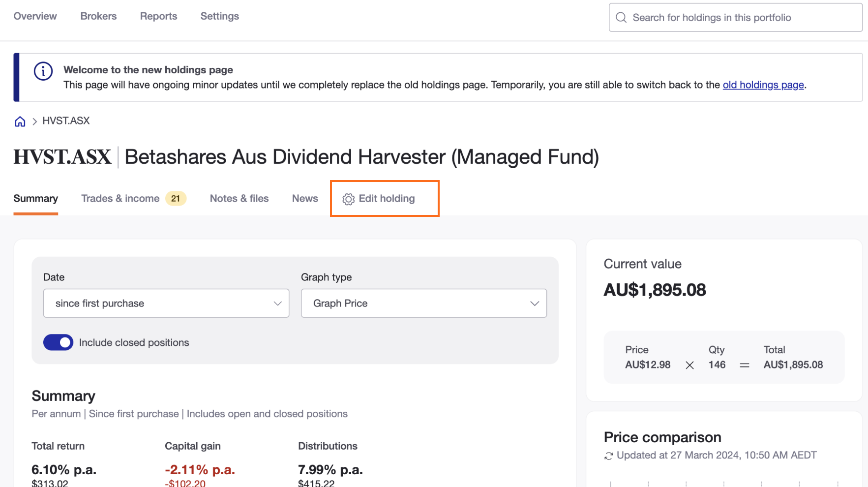Open the Graph type dropdown

tap(424, 303)
